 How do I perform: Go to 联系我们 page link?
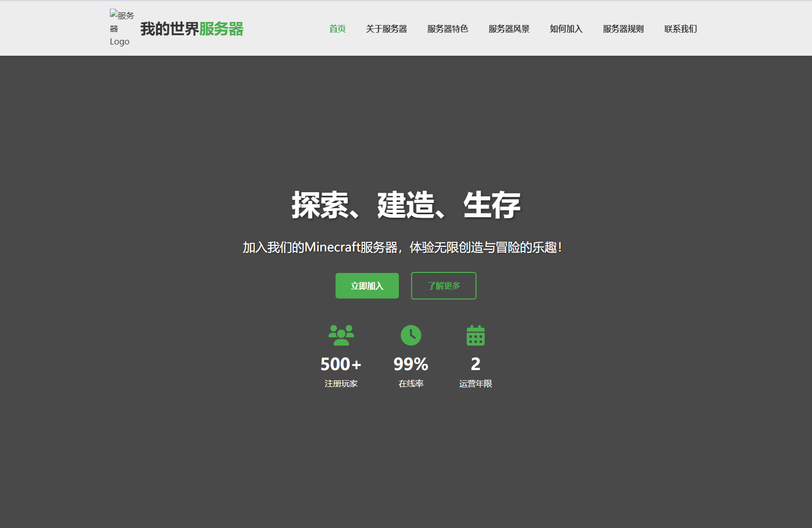[x=681, y=29]
